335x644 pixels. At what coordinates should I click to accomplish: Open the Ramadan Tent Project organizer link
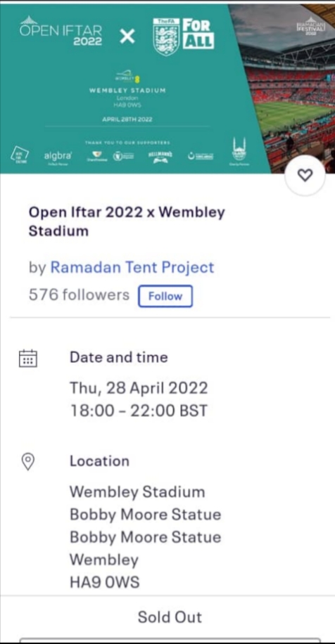click(132, 267)
